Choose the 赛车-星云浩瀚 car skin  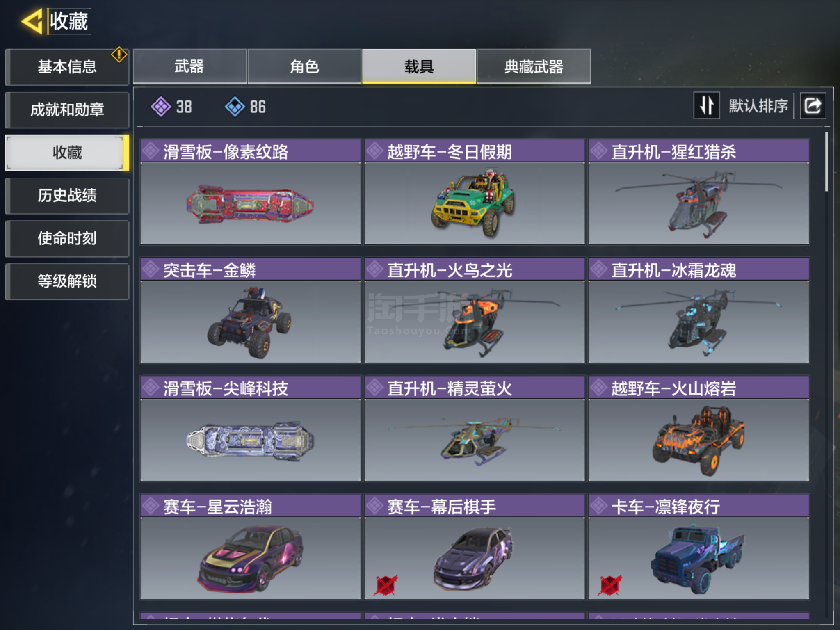tap(251, 547)
